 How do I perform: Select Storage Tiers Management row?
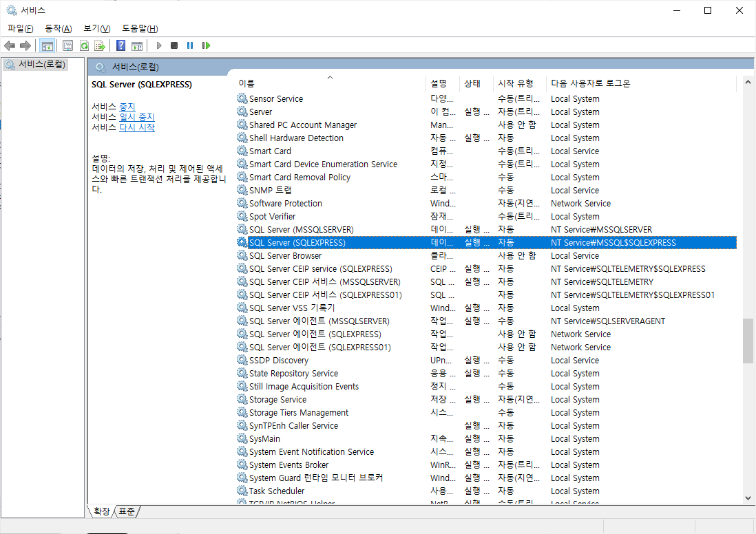(x=487, y=412)
